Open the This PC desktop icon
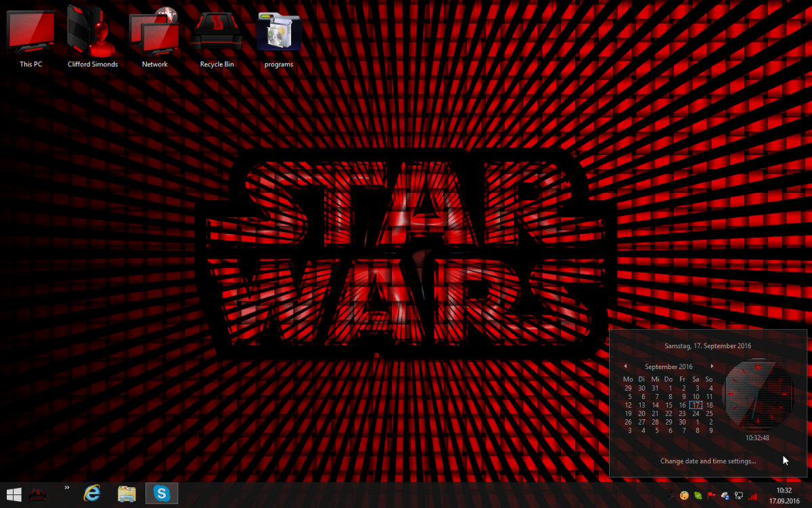Image resolution: width=812 pixels, height=508 pixels. coord(31,34)
